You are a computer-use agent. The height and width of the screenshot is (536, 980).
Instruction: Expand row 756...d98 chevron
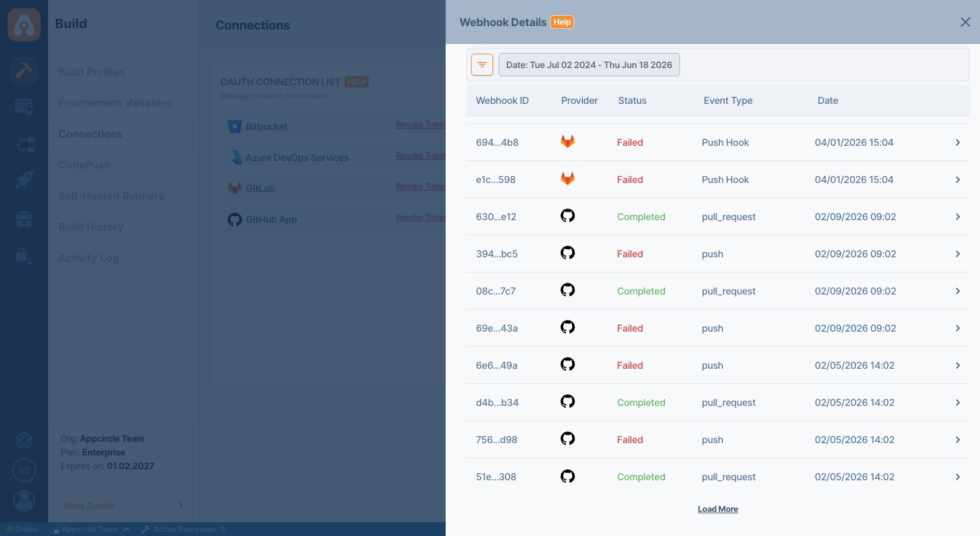957,440
